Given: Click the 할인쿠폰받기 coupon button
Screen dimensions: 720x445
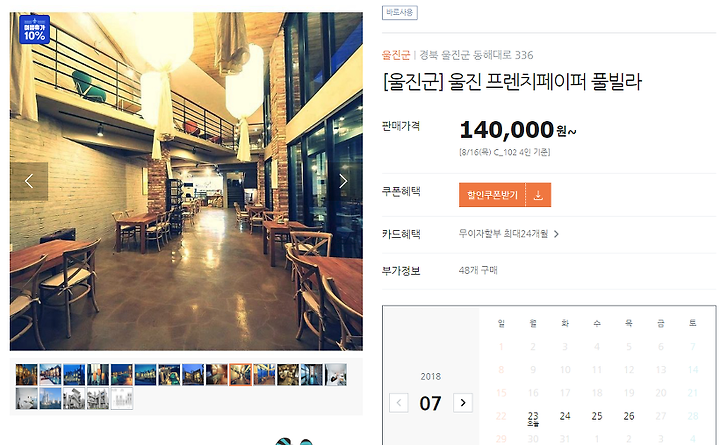Looking at the screenshot, I should [492, 195].
